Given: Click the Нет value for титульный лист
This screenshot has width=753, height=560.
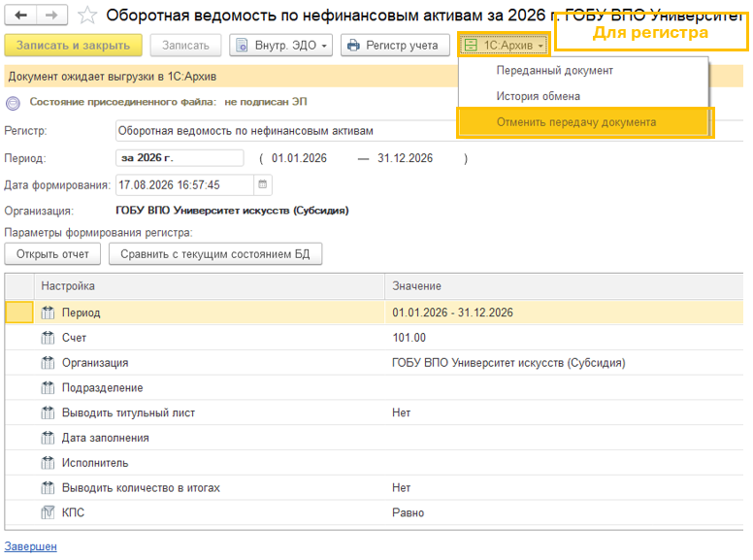Looking at the screenshot, I should [x=401, y=412].
